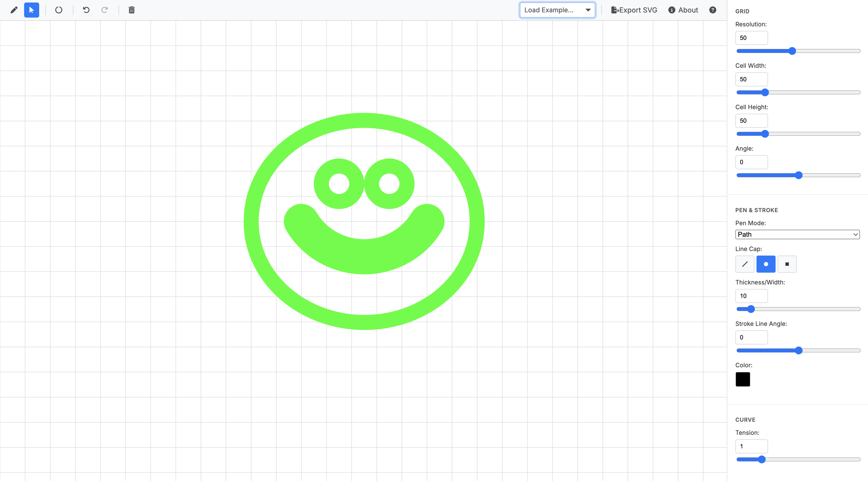Activate the pointer select tool
The height and width of the screenshot is (481, 868).
(x=32, y=10)
